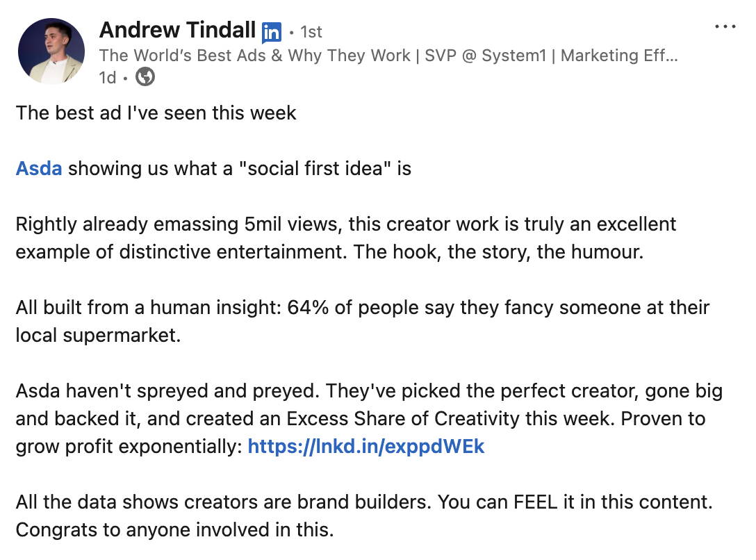Follow the lnkd.in/exppdWEk link
This screenshot has width=756, height=560.
[x=365, y=446]
